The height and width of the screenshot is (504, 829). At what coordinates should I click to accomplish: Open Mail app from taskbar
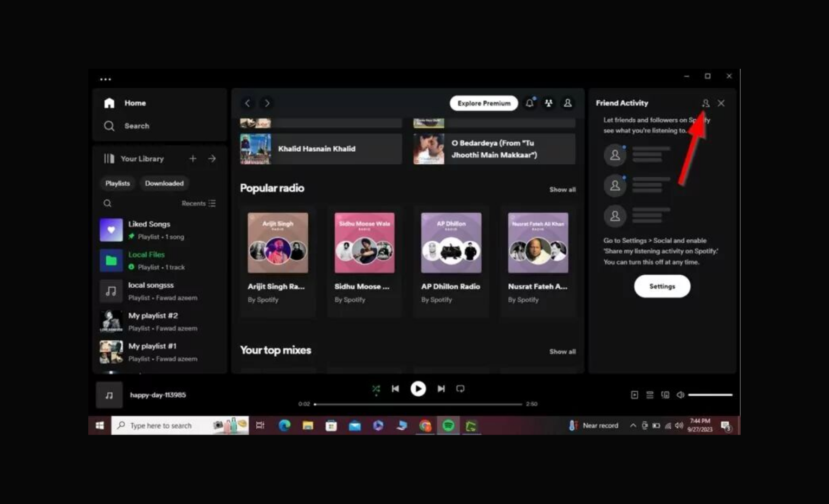[x=355, y=425]
